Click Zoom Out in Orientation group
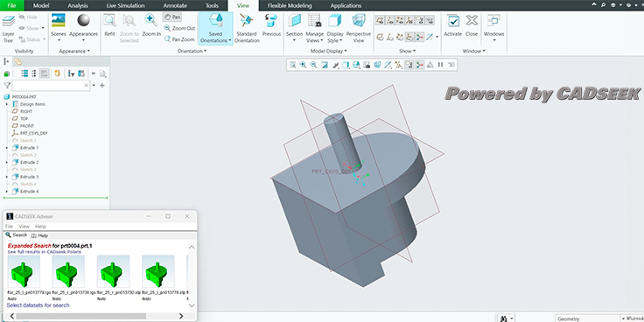The image size is (644, 322). coord(179,28)
